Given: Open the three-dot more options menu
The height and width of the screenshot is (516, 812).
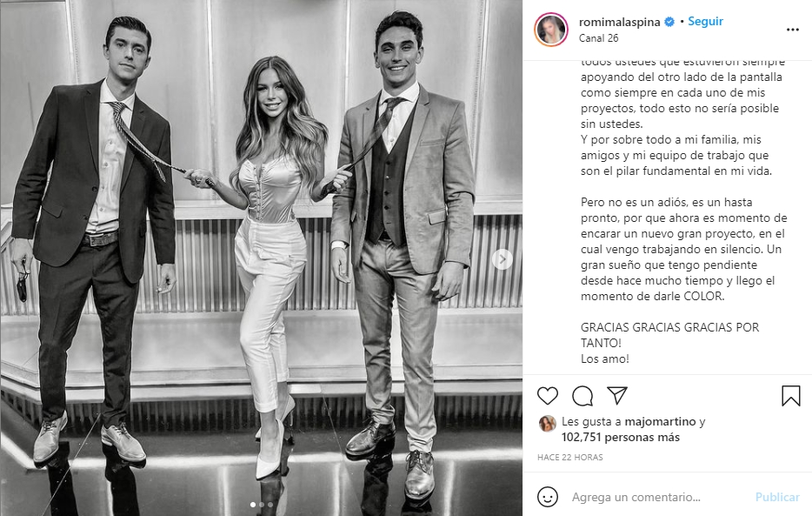Looking at the screenshot, I should [x=793, y=30].
